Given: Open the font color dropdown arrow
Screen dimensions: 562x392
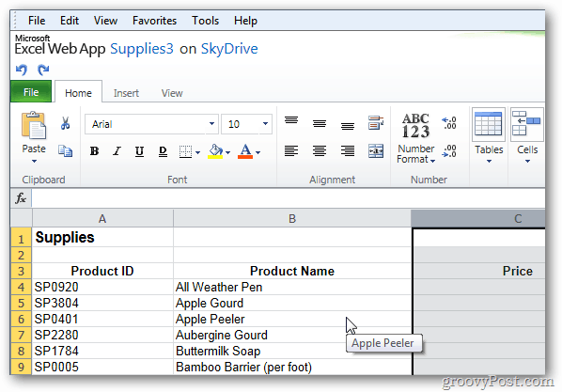Looking at the screenshot, I should [x=258, y=152].
